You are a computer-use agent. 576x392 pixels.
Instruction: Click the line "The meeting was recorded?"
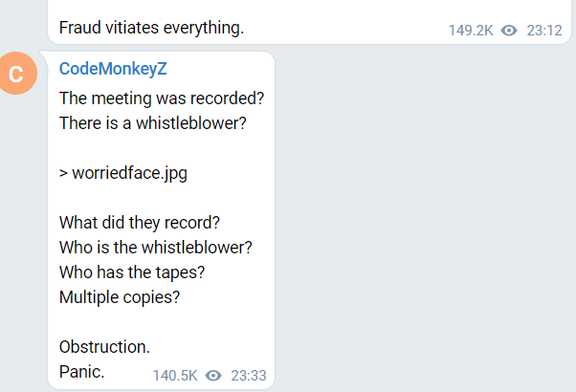pos(162,98)
